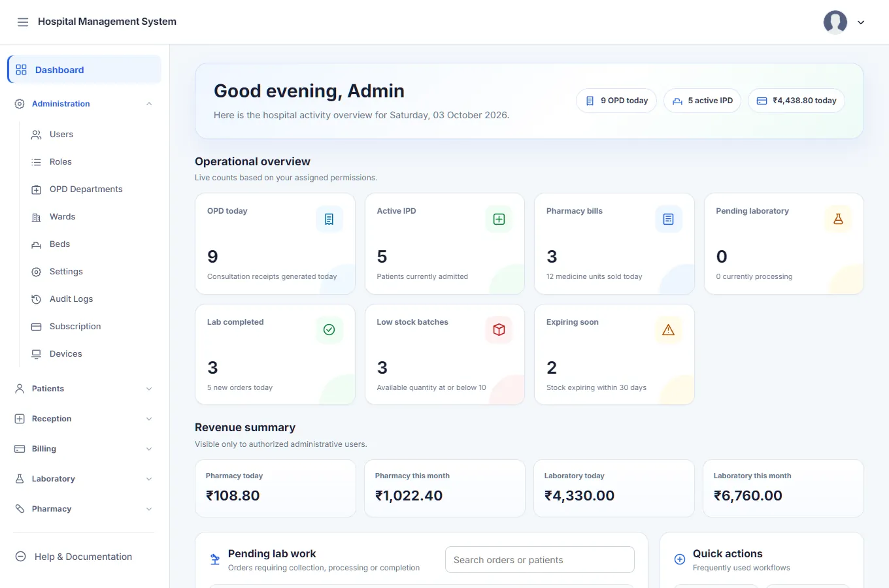
Task: Collapse the Administration section chevron
Action: [149, 104]
